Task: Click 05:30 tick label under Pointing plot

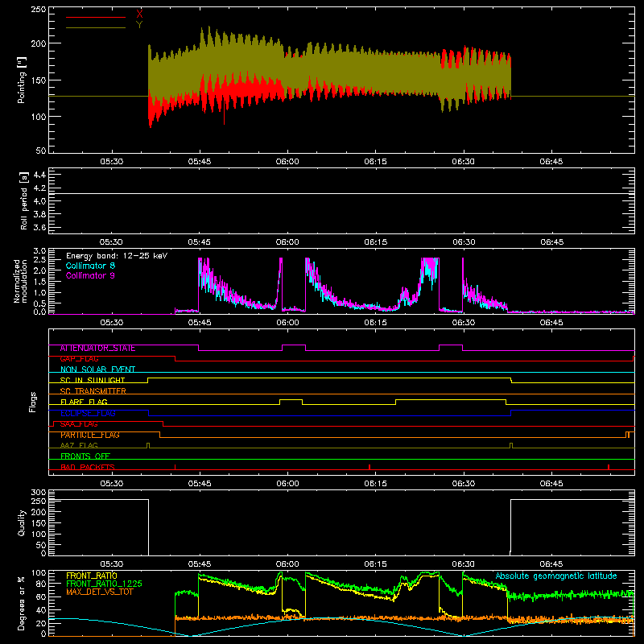Action: [112, 162]
